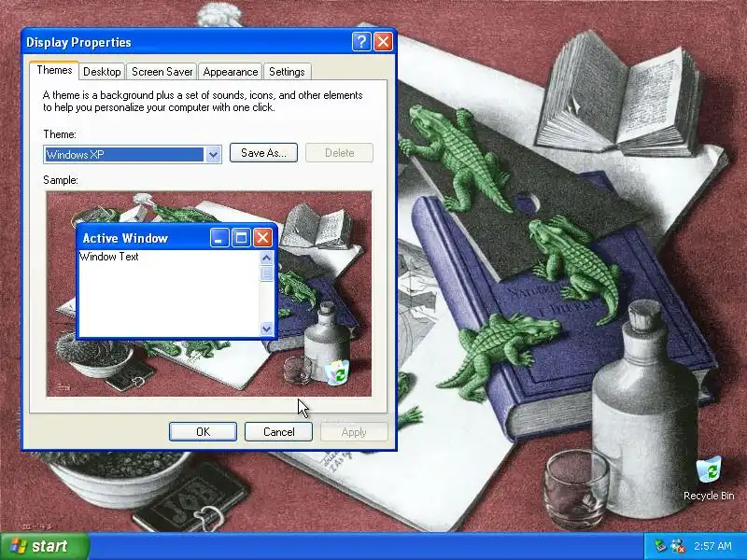The height and width of the screenshot is (560, 747).
Task: Switch to the Themes tab
Action: point(54,70)
